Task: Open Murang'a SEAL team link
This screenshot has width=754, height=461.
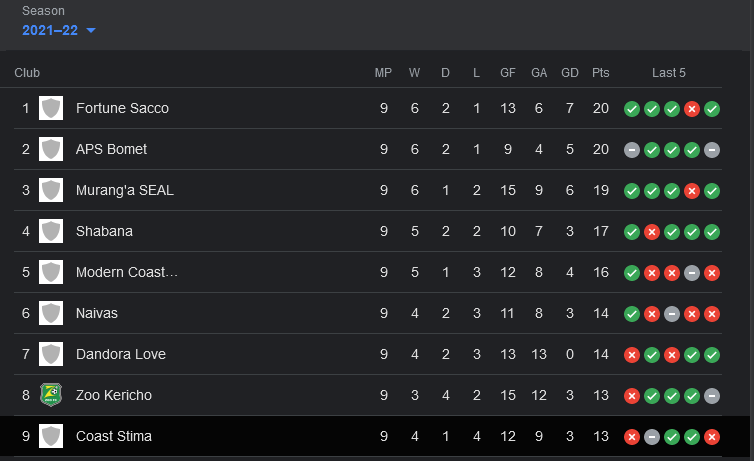Action: pos(125,190)
